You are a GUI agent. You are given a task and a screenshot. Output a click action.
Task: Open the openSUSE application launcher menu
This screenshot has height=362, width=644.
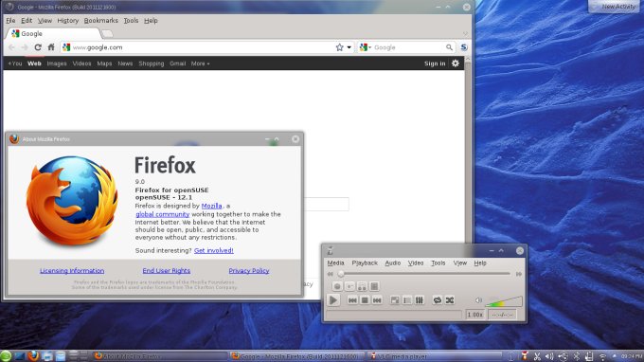6,355
